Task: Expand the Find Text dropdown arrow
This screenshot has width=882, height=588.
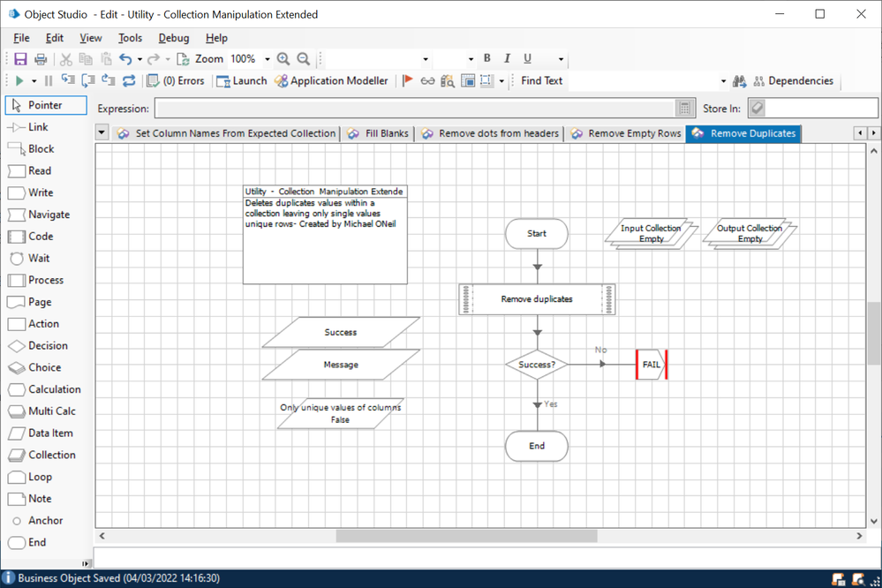Action: point(723,81)
